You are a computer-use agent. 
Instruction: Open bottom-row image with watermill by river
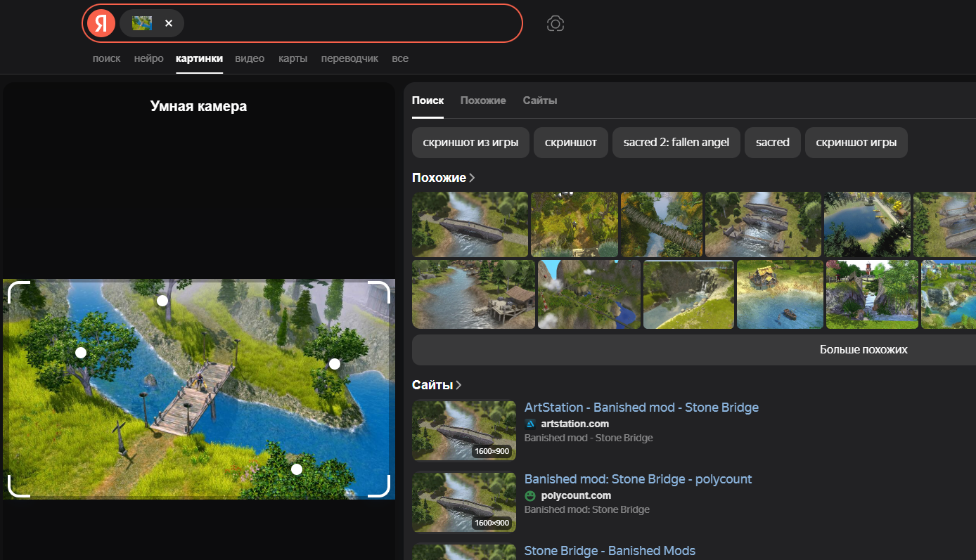point(473,294)
